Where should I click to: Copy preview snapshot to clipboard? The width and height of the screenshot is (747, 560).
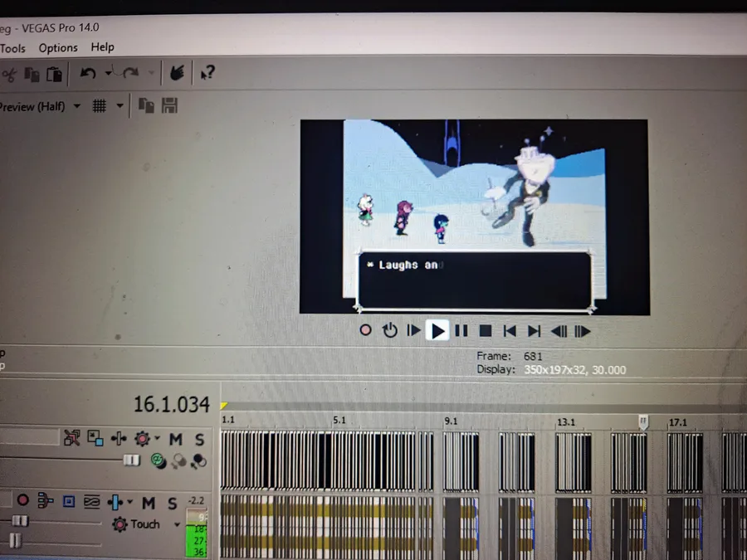coord(146,105)
